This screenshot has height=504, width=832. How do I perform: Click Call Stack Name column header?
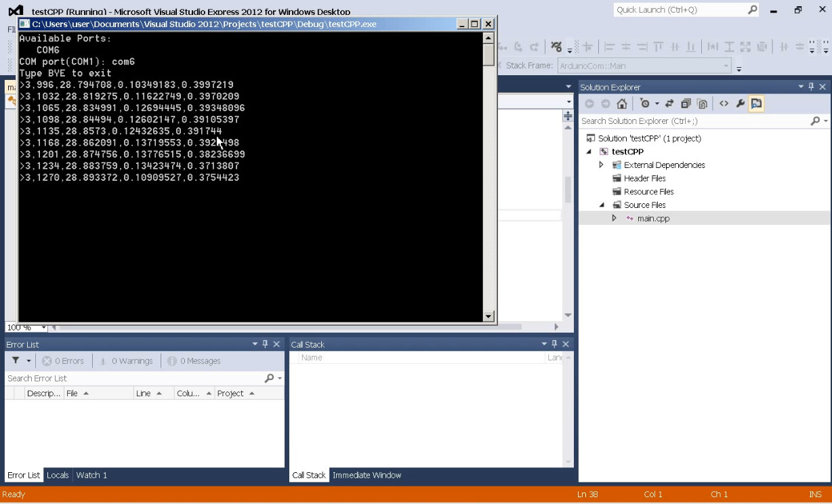[421, 358]
